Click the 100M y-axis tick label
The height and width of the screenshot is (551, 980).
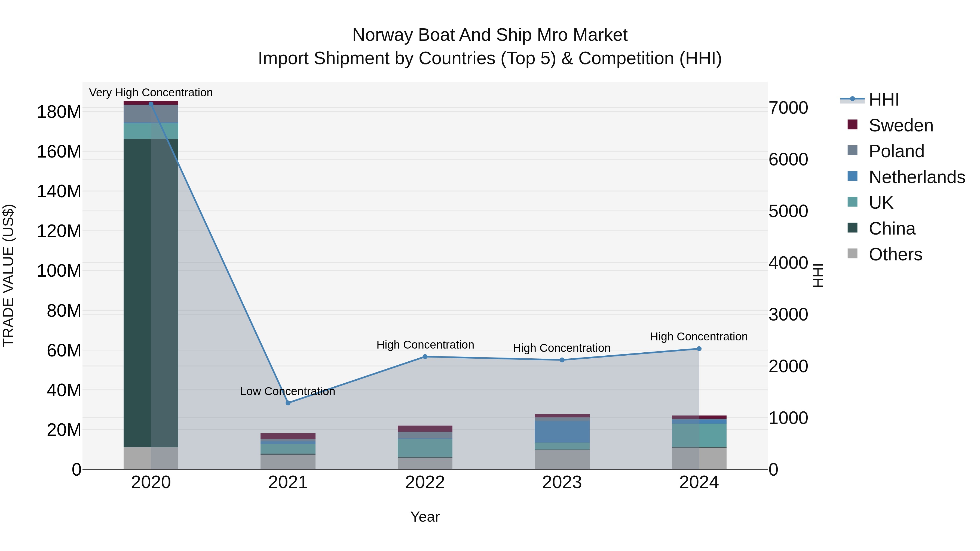(59, 271)
